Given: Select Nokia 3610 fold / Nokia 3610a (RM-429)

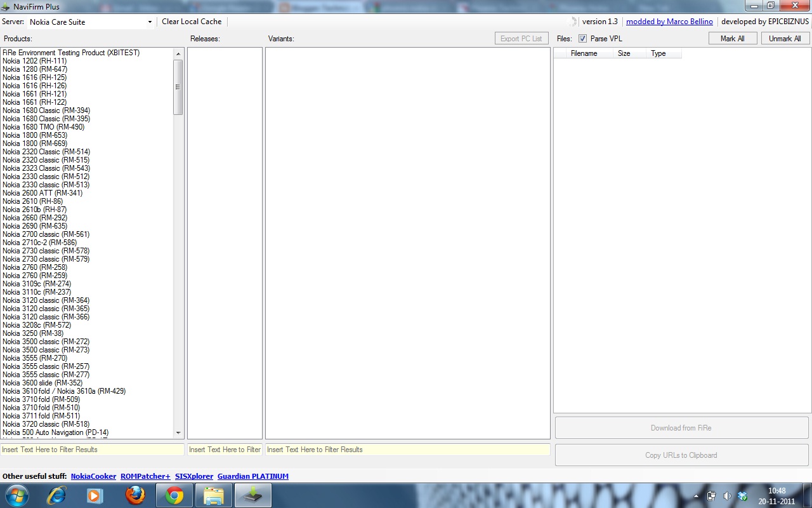Looking at the screenshot, I should click(x=64, y=391).
